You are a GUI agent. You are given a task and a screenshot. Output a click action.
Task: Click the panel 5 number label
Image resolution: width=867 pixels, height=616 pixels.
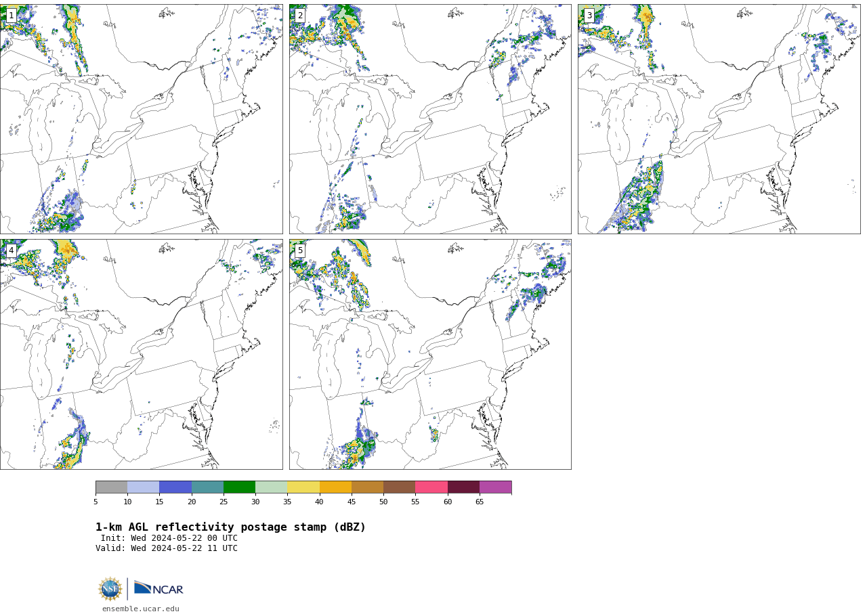pyautogui.click(x=300, y=250)
